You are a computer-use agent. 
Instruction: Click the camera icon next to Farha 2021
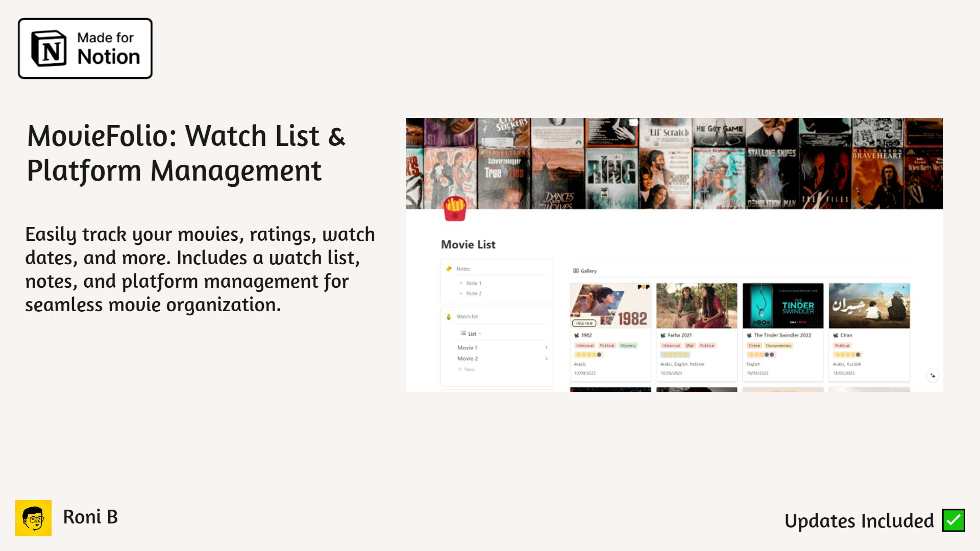pyautogui.click(x=663, y=335)
